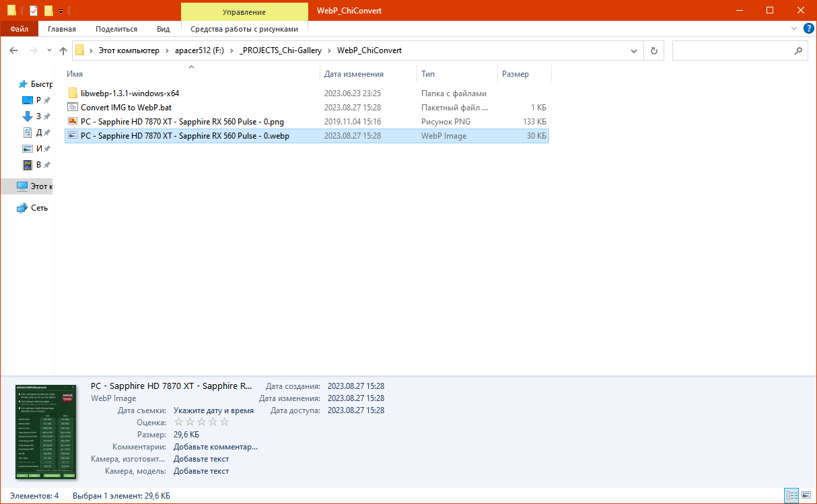Screen dimensions: 817x504
Task: Navigate to _PROJECTS_Chi-Gallery in the breadcrumb
Action: point(281,50)
